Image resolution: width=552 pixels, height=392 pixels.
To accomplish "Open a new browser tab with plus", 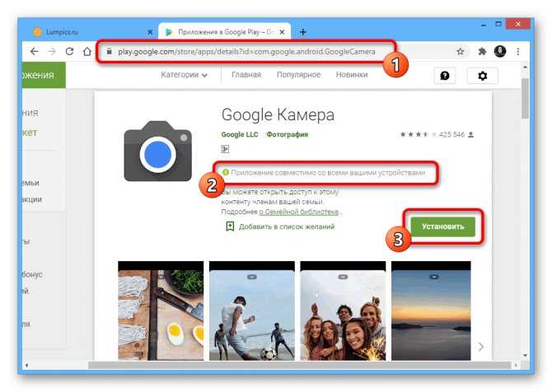I will (302, 32).
